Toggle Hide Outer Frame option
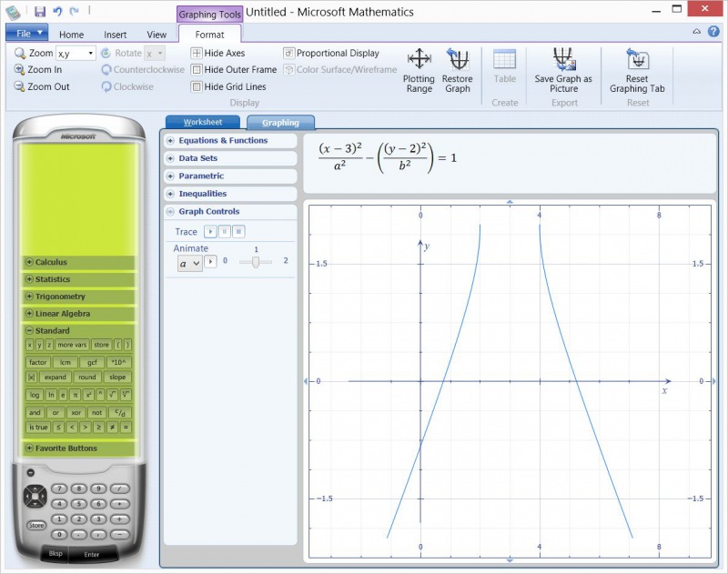 click(x=197, y=70)
